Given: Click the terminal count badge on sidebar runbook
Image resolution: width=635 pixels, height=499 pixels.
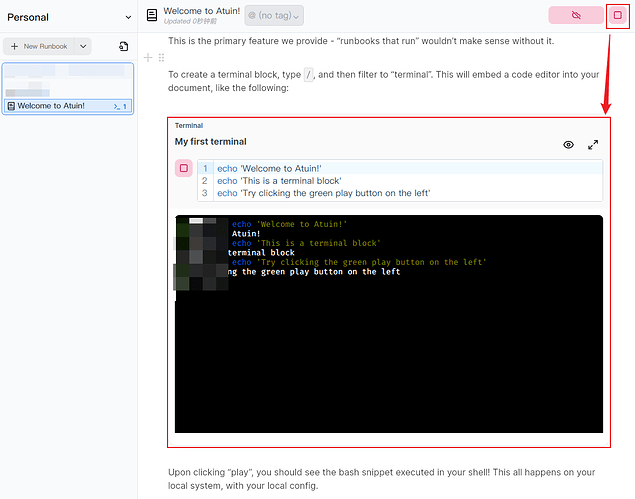Looking at the screenshot, I should click(120, 106).
